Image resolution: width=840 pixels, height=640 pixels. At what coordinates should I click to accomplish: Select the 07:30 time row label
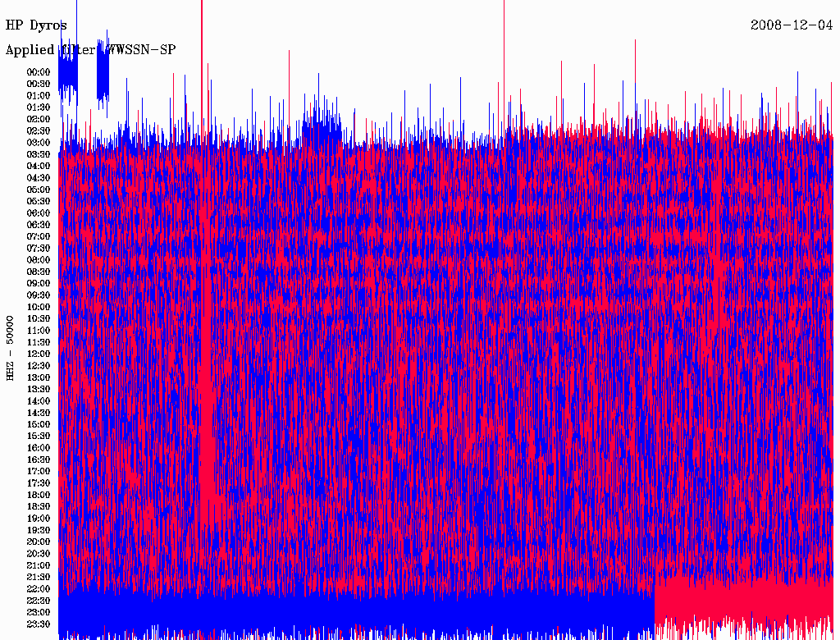[x=39, y=249]
